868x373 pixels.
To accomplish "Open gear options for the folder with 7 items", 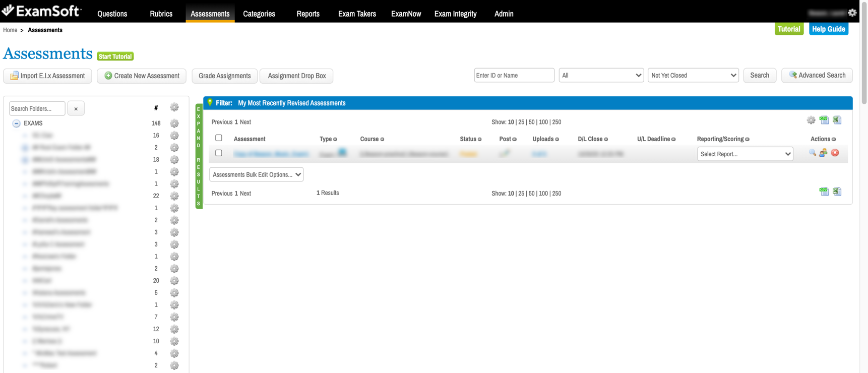I will [x=174, y=317].
